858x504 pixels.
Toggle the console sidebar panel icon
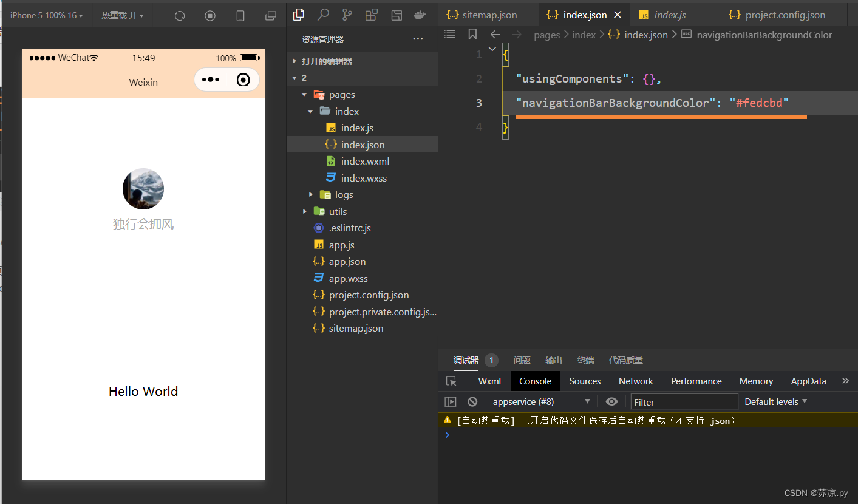tap(451, 402)
